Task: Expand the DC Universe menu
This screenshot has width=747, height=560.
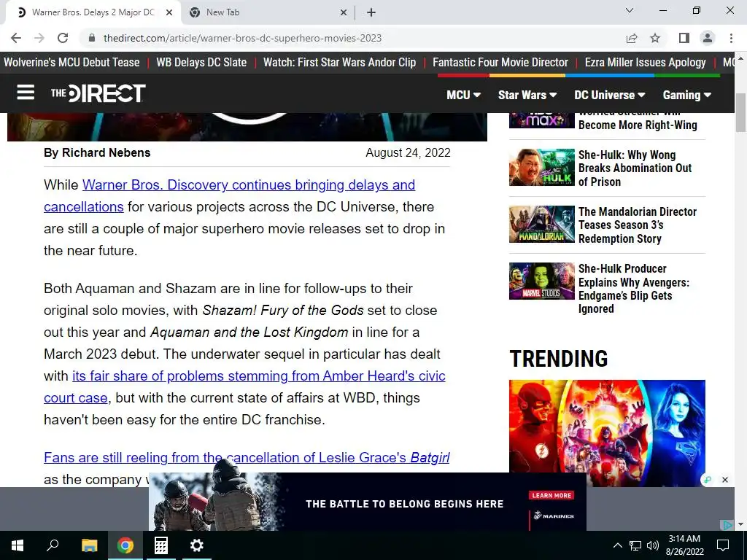Action: tap(610, 95)
